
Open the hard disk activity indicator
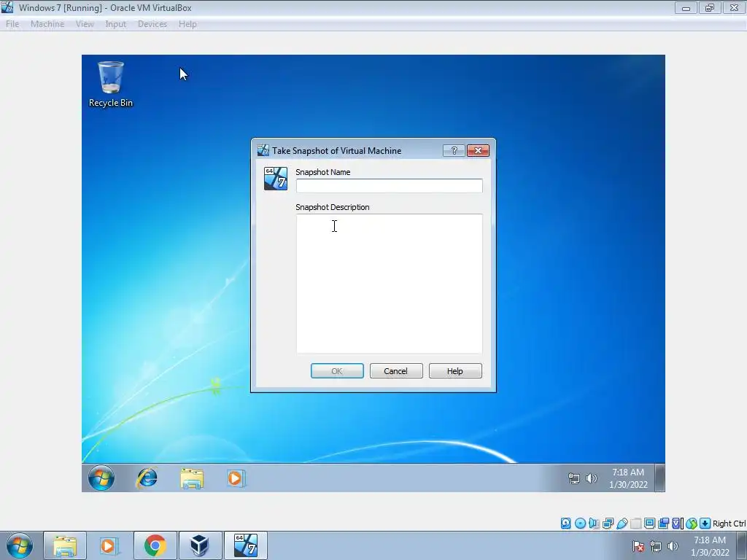(565, 524)
